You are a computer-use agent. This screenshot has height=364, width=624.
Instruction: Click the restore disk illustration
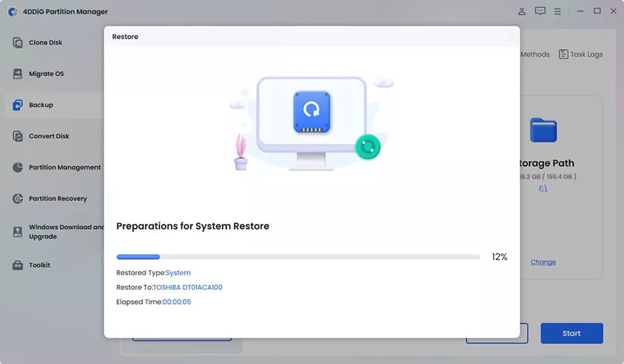311,112
